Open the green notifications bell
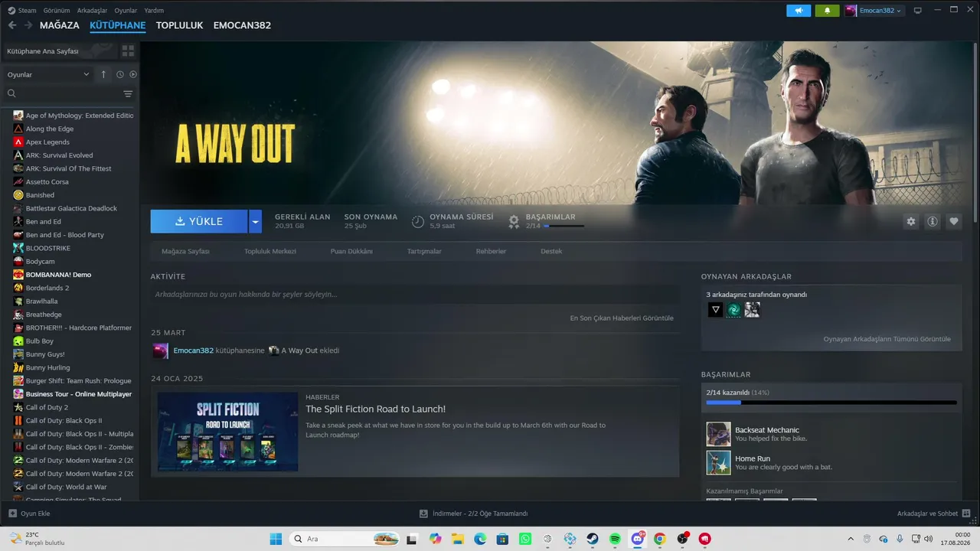Image resolution: width=980 pixels, height=551 pixels. [827, 11]
